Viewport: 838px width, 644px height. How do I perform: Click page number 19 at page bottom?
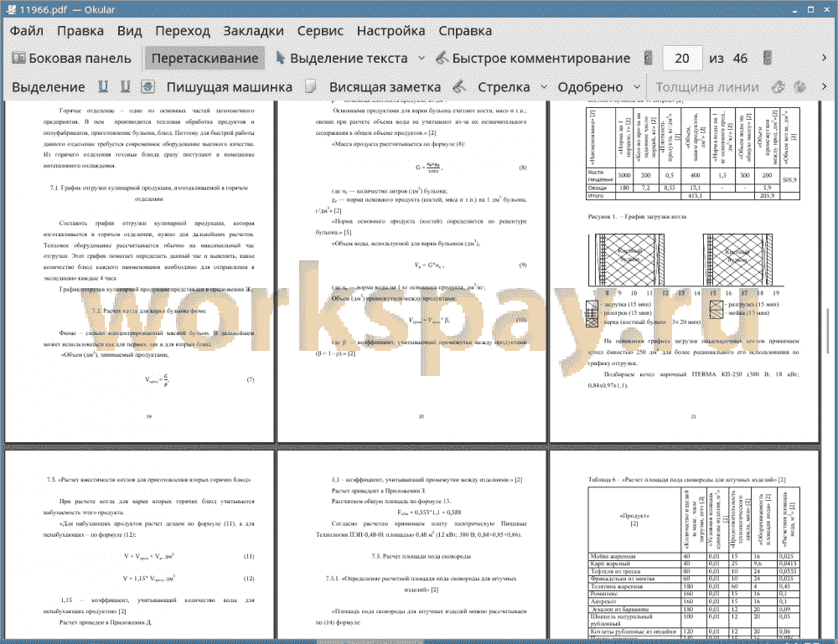[x=148, y=416]
